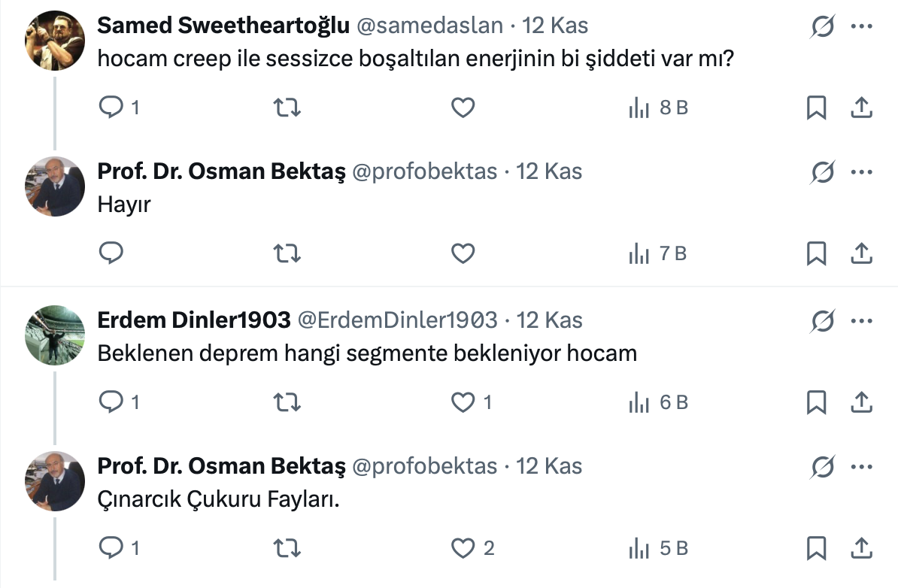Retweet Samed Sweetheartoğlu's tweet

coord(287,108)
